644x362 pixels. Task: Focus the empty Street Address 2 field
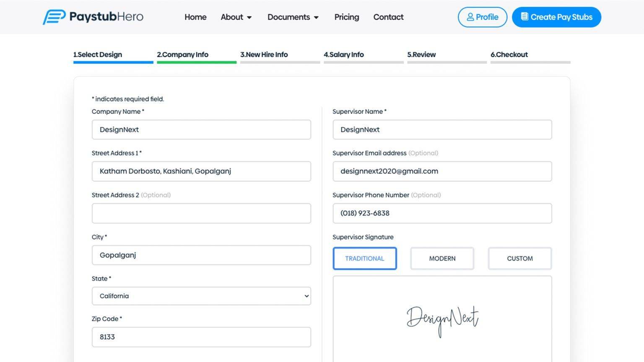(x=201, y=214)
